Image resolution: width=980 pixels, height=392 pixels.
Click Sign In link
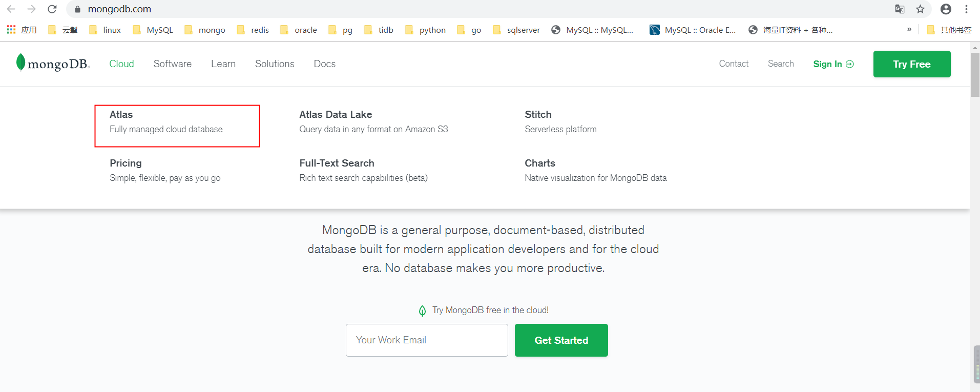click(833, 64)
